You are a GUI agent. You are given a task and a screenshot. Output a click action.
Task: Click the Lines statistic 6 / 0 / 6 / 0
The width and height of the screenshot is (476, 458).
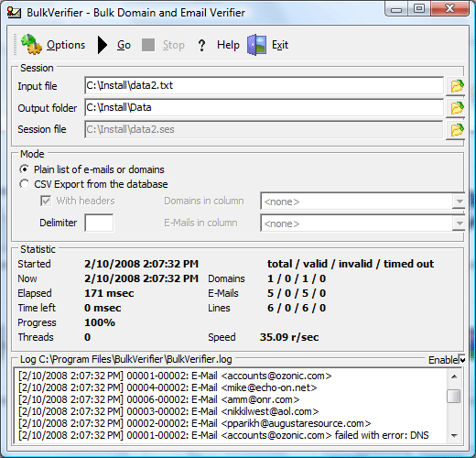pos(297,308)
